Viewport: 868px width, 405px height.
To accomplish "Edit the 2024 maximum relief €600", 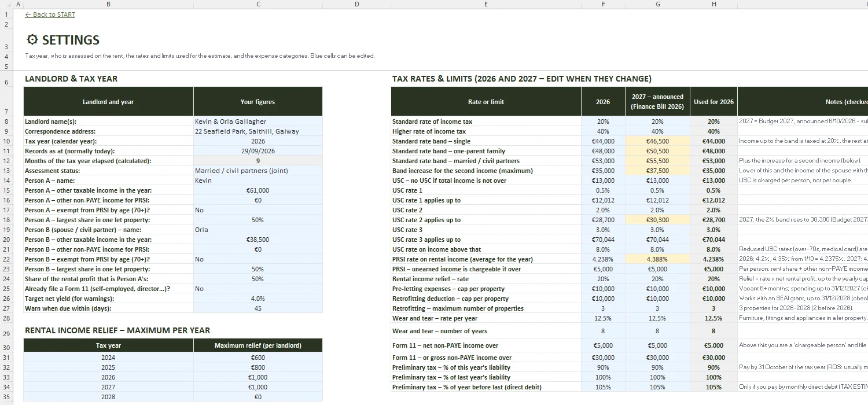I will (258, 358).
